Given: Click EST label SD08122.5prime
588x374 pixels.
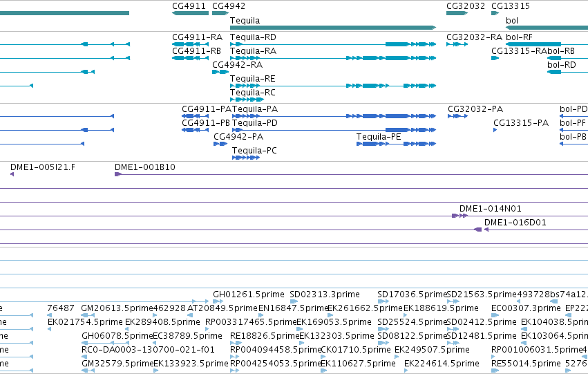Looking at the screenshot, I should (412, 336).
